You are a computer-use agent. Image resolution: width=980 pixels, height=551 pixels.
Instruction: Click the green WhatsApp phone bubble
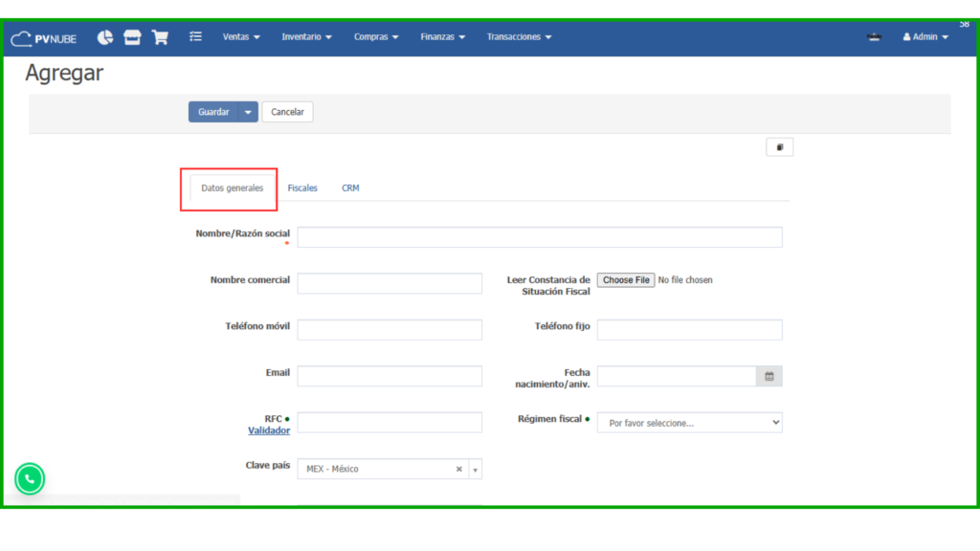click(30, 478)
